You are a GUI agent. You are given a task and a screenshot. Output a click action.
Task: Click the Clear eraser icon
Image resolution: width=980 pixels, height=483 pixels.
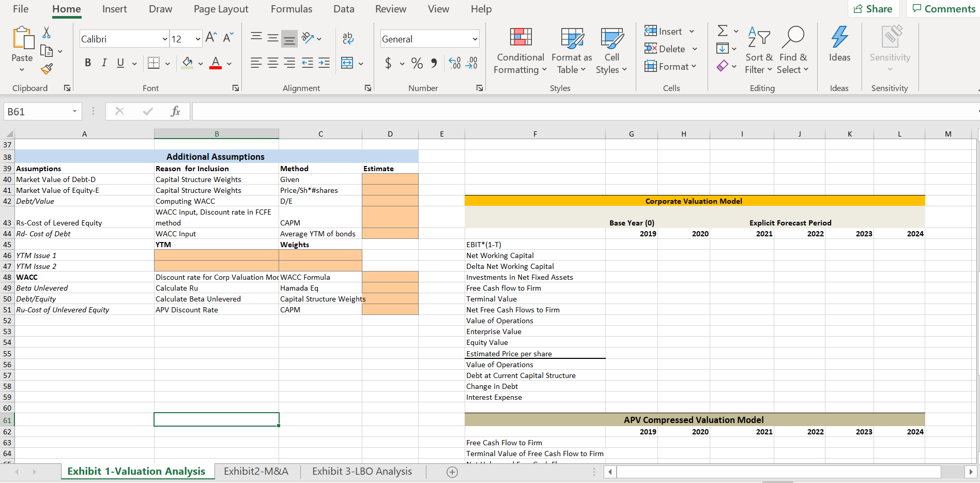pos(723,66)
